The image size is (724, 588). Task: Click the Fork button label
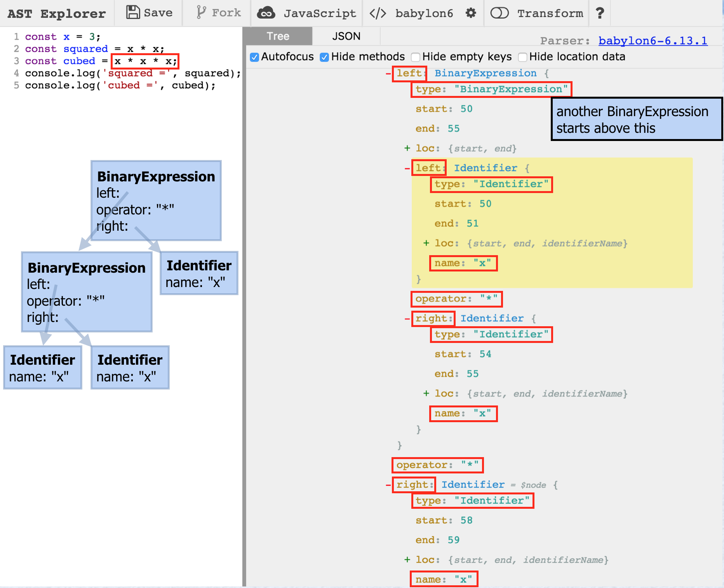(x=226, y=13)
